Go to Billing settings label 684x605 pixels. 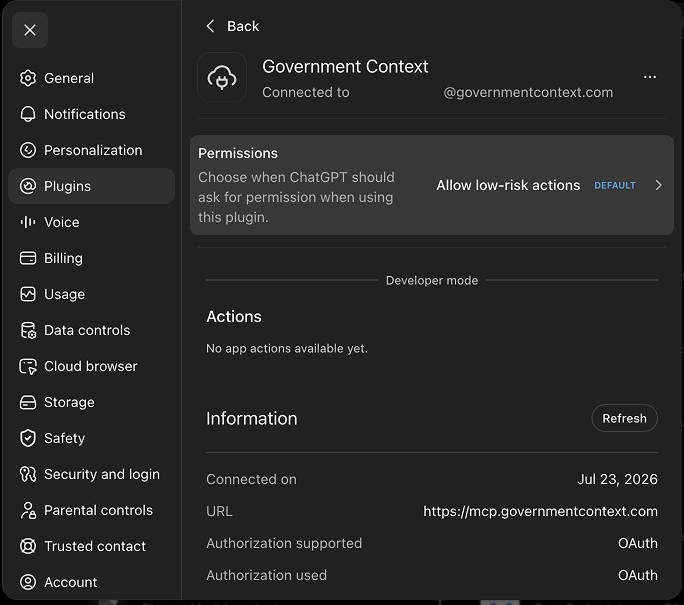(63, 258)
